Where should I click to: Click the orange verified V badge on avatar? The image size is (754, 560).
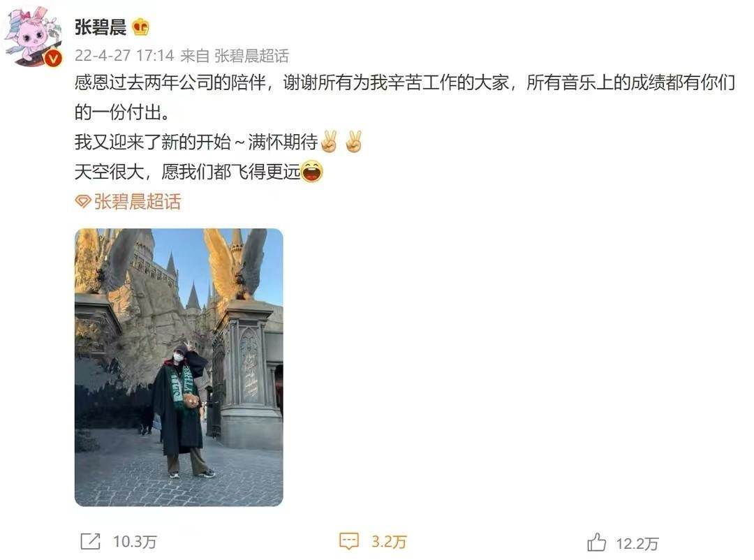click(x=54, y=59)
